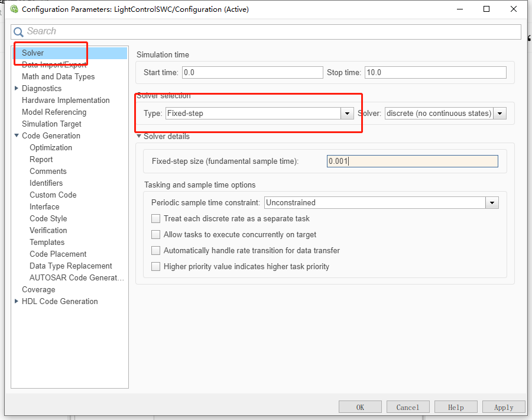Open Report settings page
532x420 pixels.
pyautogui.click(x=41, y=160)
